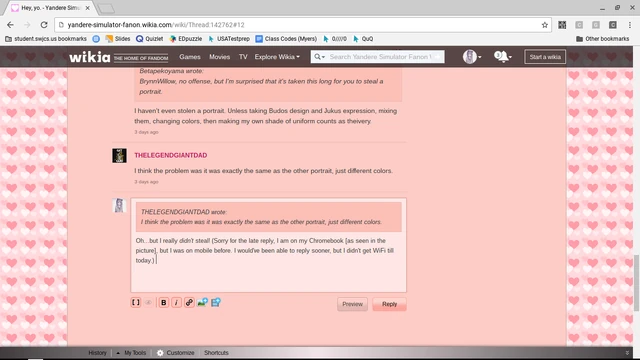Screen dimensions: 640x360
Task: Toggle source mode brackets icon
Action: [x=136, y=302]
